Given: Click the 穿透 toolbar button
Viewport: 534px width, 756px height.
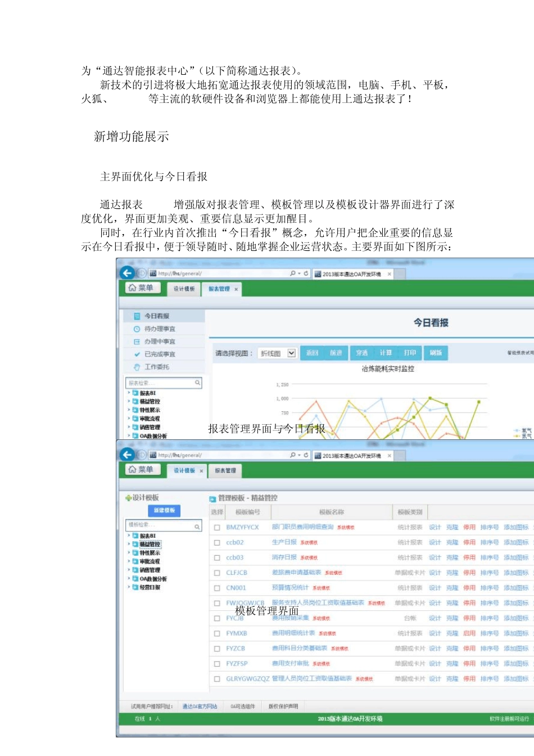Looking at the screenshot, I should pos(362,353).
